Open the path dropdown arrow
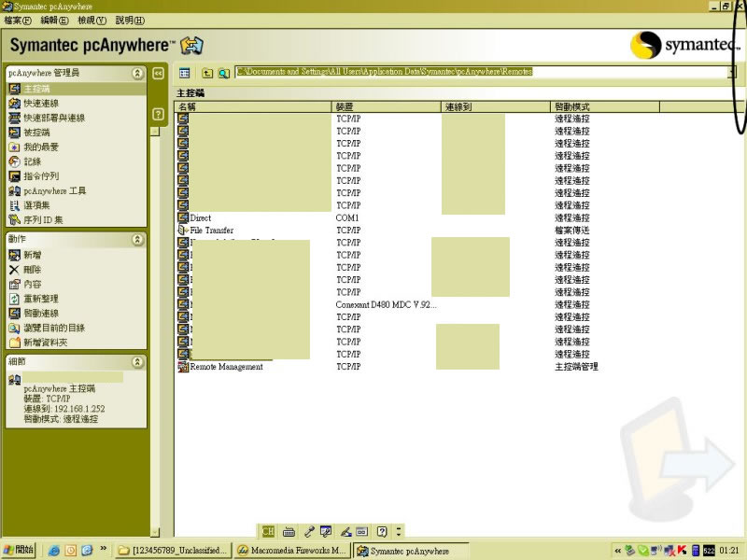The height and width of the screenshot is (560, 747). (731, 73)
